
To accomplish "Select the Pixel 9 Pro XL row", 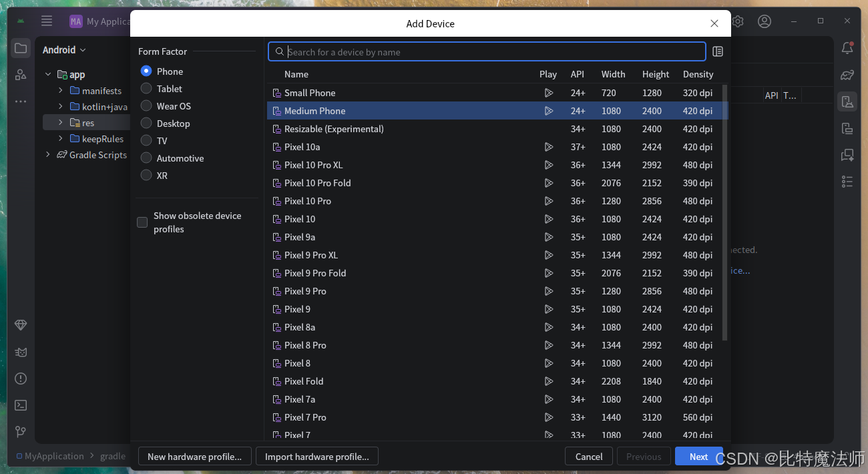I will click(497, 255).
